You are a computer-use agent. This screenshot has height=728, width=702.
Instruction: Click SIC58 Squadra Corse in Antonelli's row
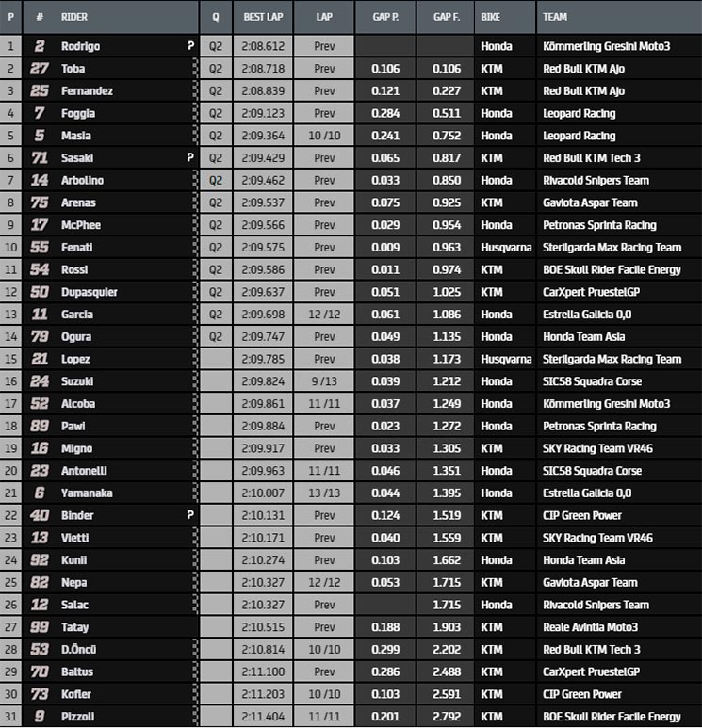pyautogui.click(x=593, y=471)
